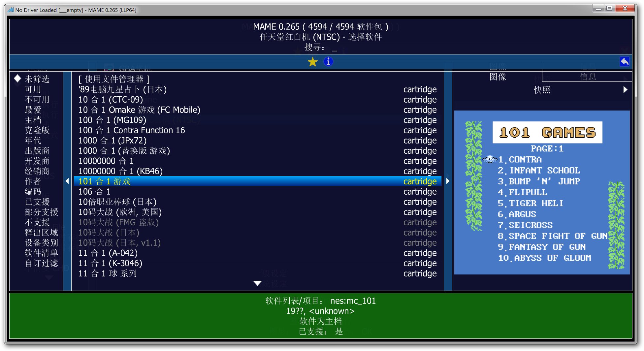Select 1000 合 1 (JPx72) entry

click(257, 141)
